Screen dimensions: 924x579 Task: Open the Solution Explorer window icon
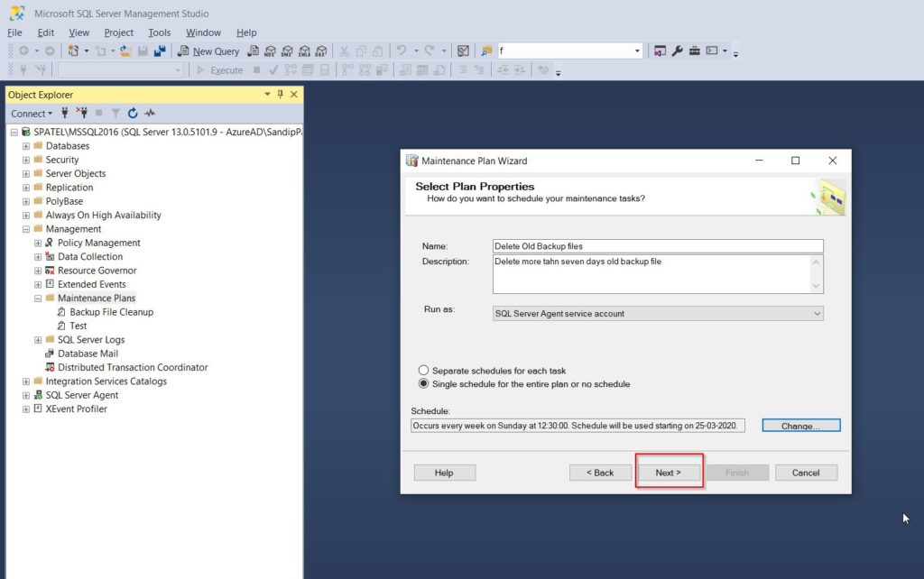click(x=660, y=51)
